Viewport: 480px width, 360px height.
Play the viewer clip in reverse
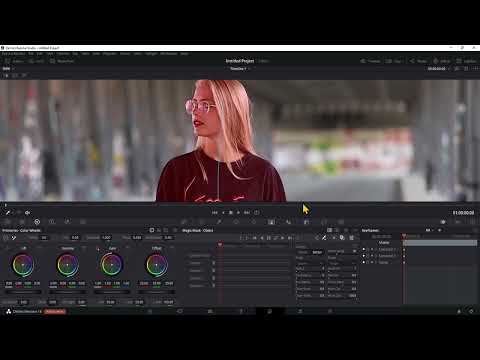(x=223, y=213)
